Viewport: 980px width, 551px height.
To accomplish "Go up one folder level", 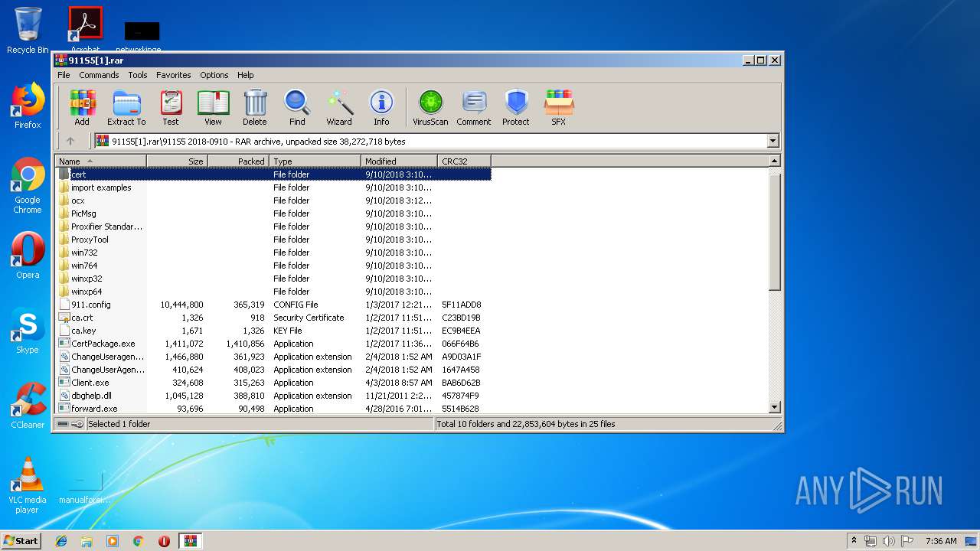I will click(70, 141).
